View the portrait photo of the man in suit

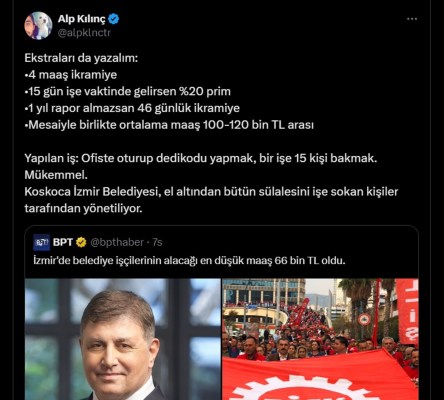123,339
